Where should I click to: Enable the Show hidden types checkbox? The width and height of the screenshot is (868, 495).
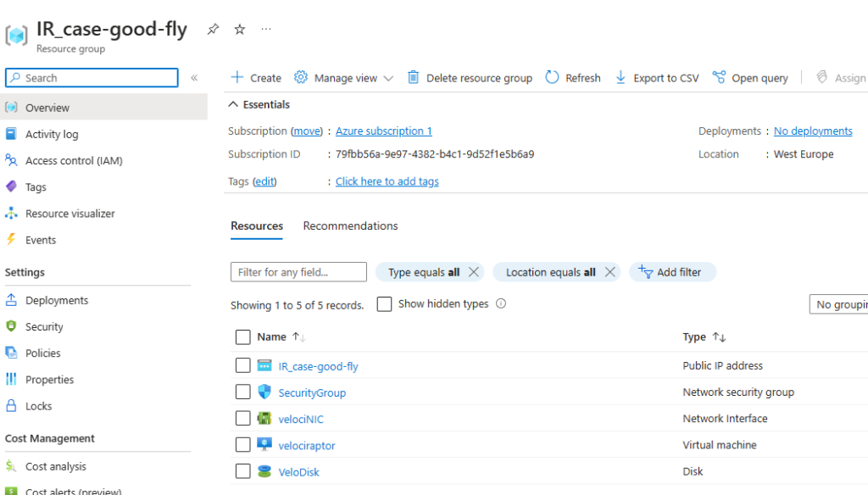384,304
